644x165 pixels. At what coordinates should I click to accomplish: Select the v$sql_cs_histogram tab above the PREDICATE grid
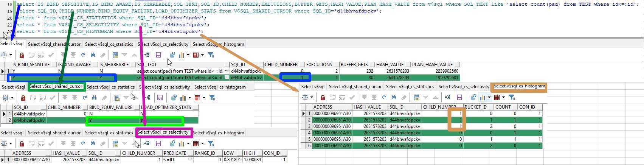(x=219, y=133)
